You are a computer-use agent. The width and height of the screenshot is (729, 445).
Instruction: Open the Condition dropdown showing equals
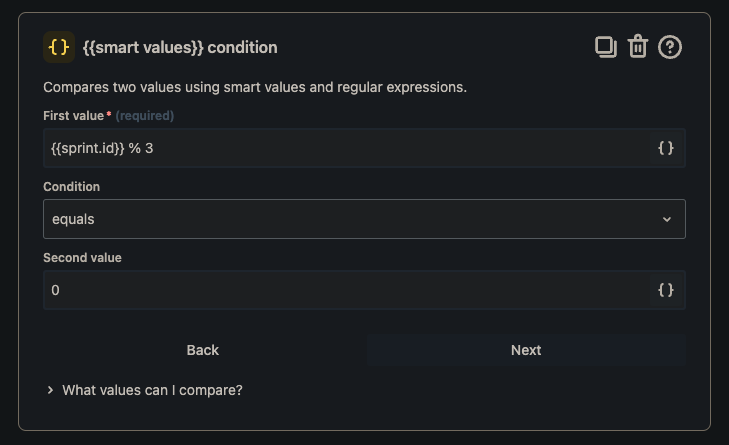coord(364,219)
